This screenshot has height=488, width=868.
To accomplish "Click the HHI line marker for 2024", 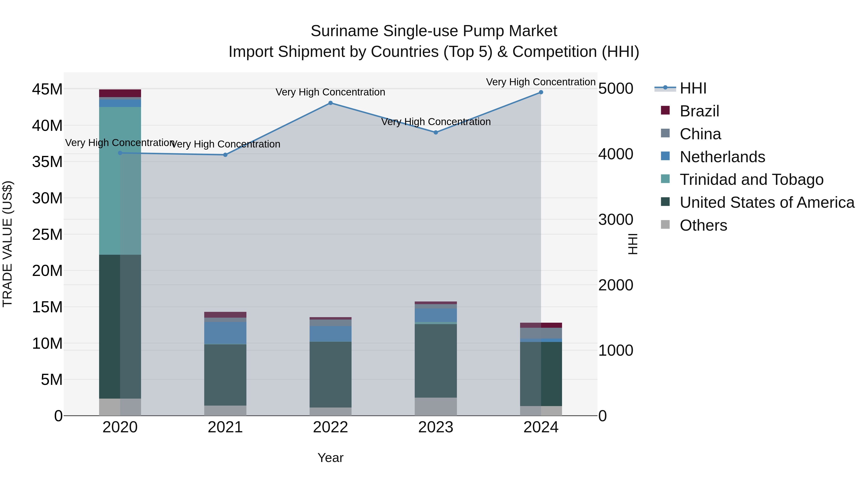I will click(541, 92).
